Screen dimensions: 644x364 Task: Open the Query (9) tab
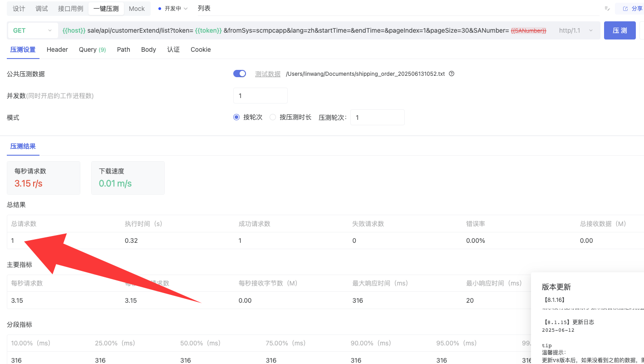(92, 49)
